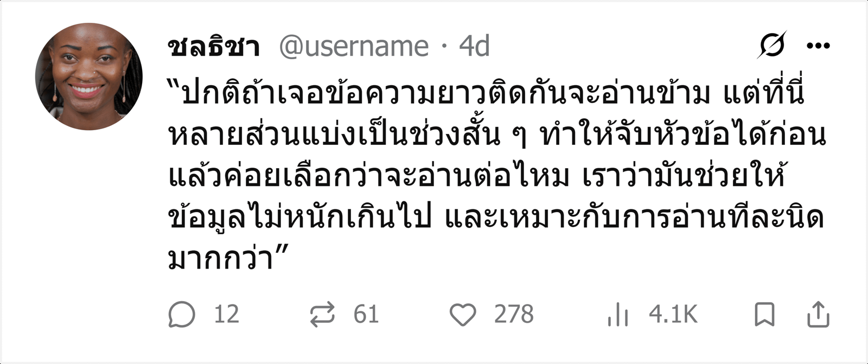
Task: Bookmark this post
Action: tap(764, 315)
